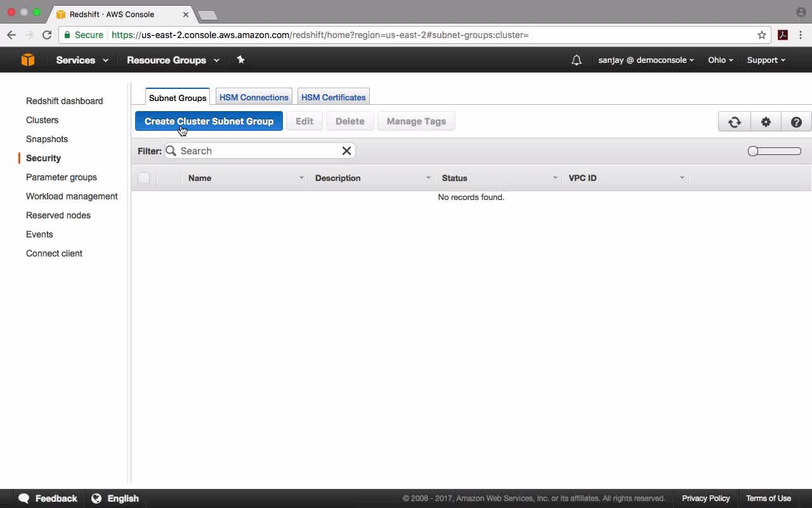Viewport: 812px width, 508px height.
Task: Go to Events in the sidebar
Action: pos(39,234)
